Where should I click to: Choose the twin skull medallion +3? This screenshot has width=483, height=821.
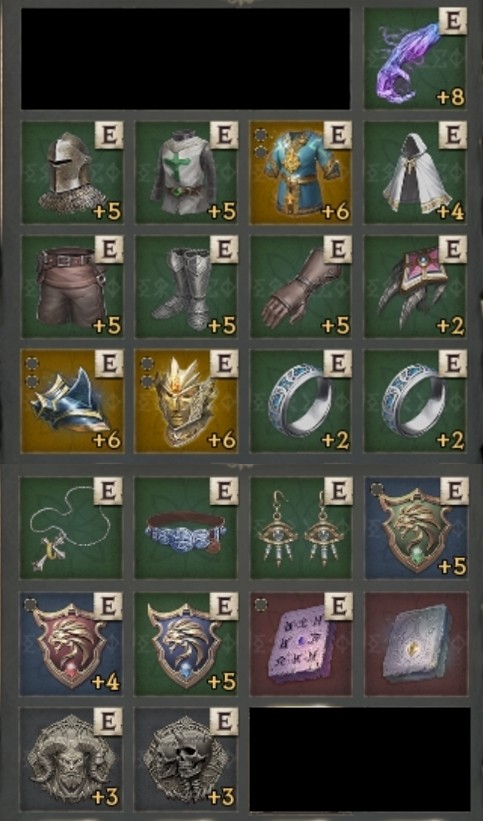point(186,759)
